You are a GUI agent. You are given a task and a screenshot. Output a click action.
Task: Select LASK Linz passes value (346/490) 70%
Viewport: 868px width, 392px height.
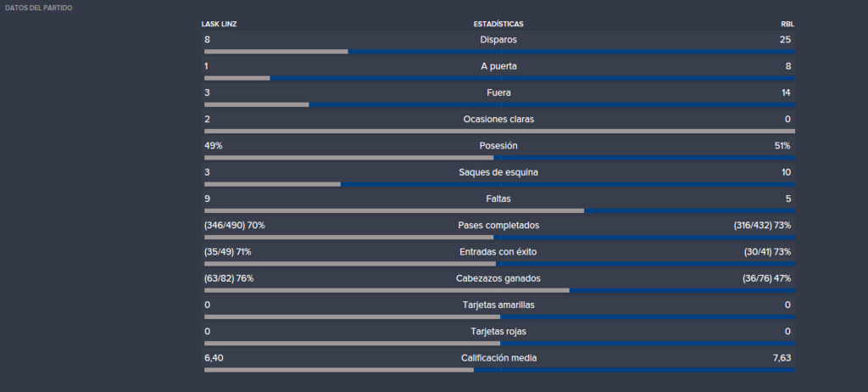(x=235, y=226)
